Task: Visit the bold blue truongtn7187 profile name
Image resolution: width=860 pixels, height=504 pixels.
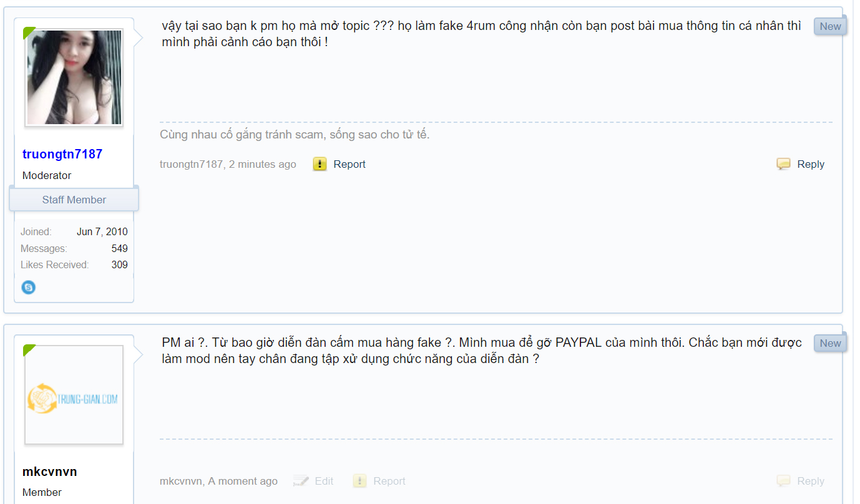Action: pos(62,154)
